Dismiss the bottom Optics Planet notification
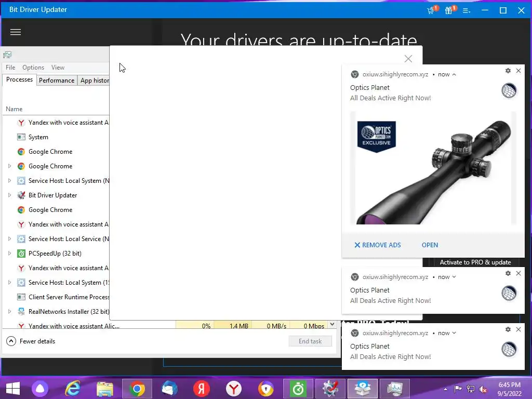The height and width of the screenshot is (399, 532). (518, 329)
